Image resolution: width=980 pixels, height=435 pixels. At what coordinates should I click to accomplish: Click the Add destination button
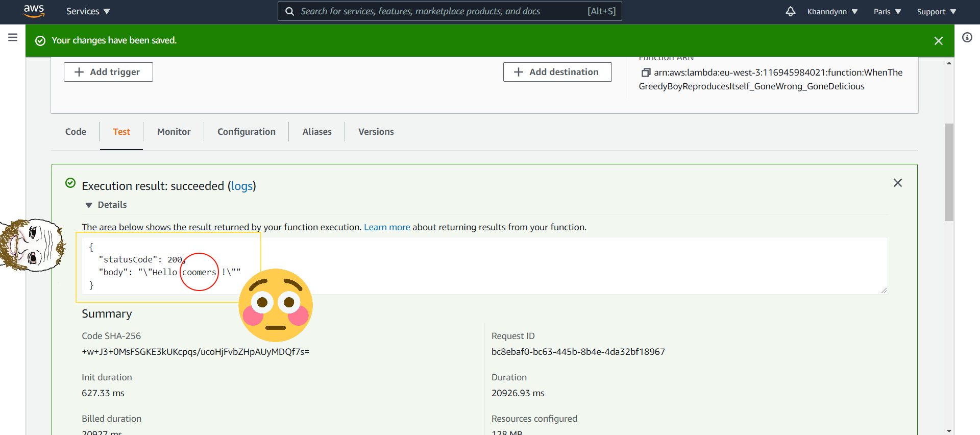tap(557, 72)
